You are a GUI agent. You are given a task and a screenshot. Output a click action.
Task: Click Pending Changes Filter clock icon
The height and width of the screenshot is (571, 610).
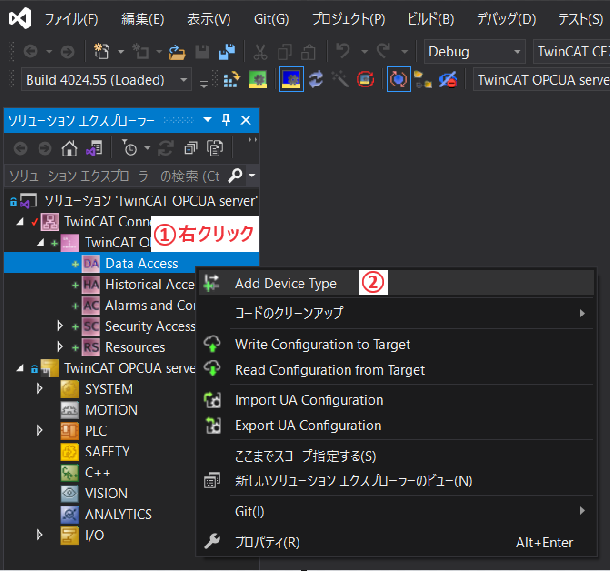click(130, 148)
